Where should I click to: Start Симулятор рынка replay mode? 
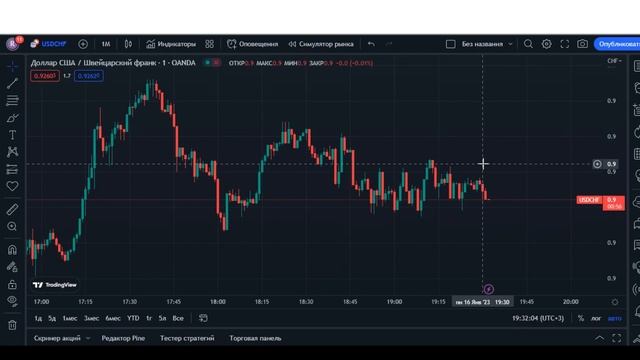[321, 44]
